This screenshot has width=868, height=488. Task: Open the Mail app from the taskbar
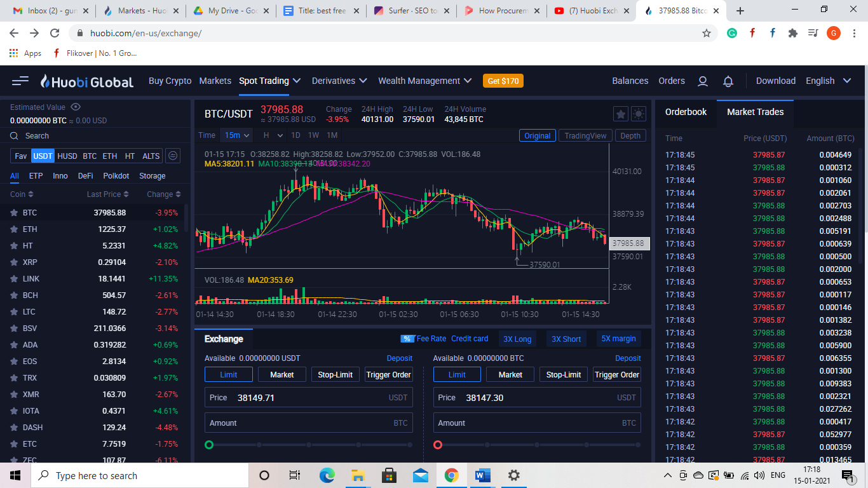click(420, 475)
